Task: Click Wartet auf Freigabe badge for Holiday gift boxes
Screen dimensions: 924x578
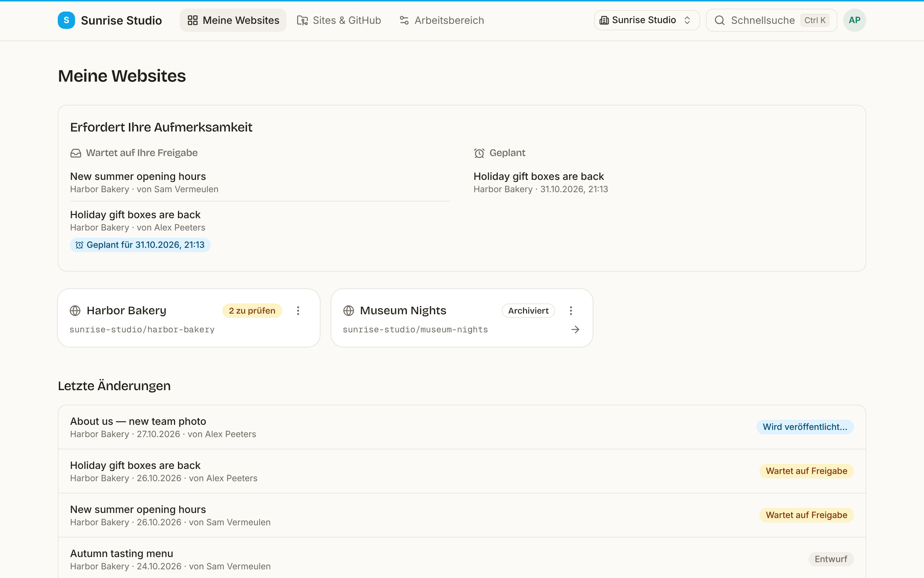Action: (806, 471)
